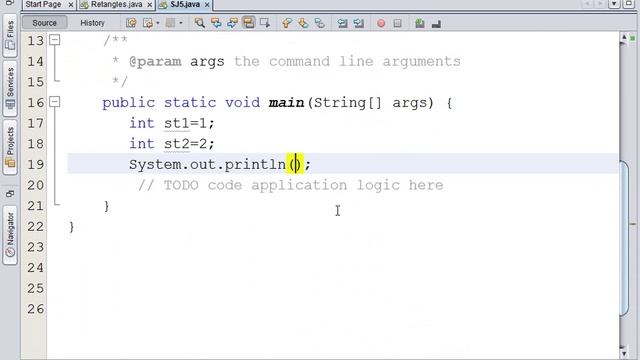Image resolution: width=640 pixels, height=360 pixels.
Task: Open the Forward history dropdown arrow
Action: pyautogui.click(x=181, y=23)
